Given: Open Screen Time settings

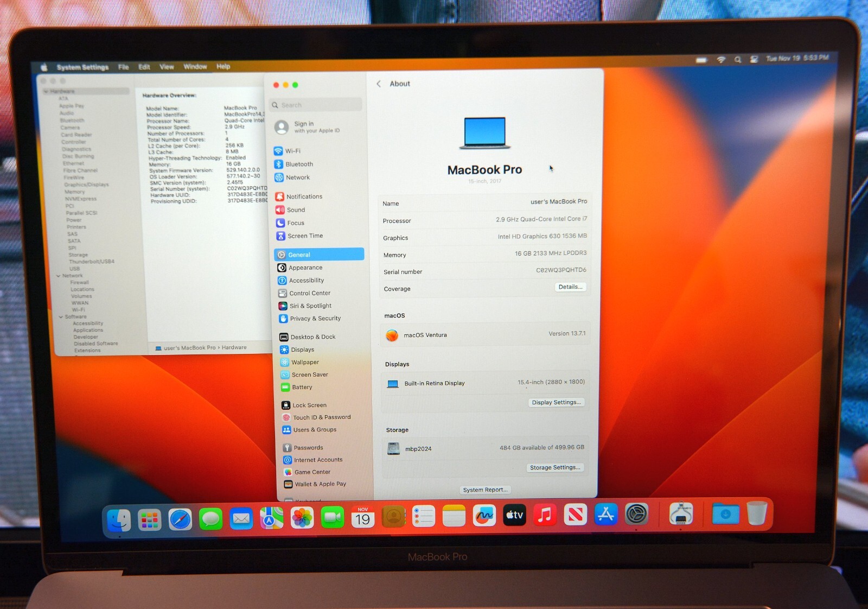Looking at the screenshot, I should 299,236.
